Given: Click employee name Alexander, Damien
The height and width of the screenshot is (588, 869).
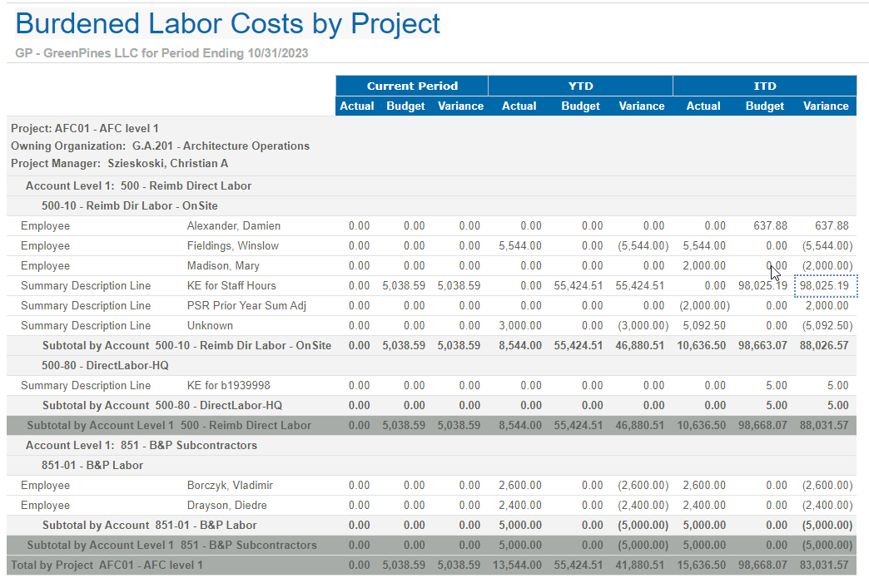Looking at the screenshot, I should coord(233,225).
